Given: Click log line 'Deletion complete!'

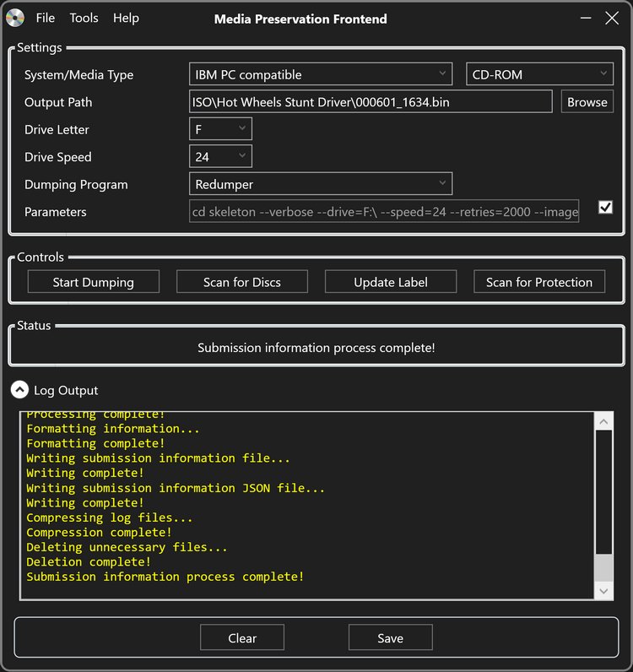Looking at the screenshot, I should click(89, 562).
